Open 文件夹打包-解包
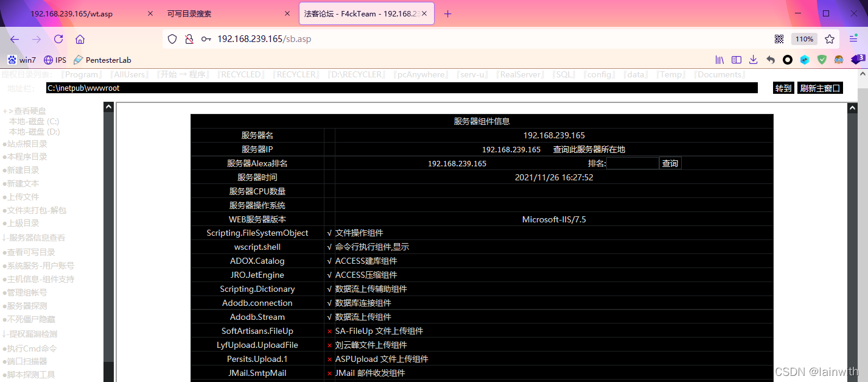The height and width of the screenshot is (382, 868). click(34, 210)
